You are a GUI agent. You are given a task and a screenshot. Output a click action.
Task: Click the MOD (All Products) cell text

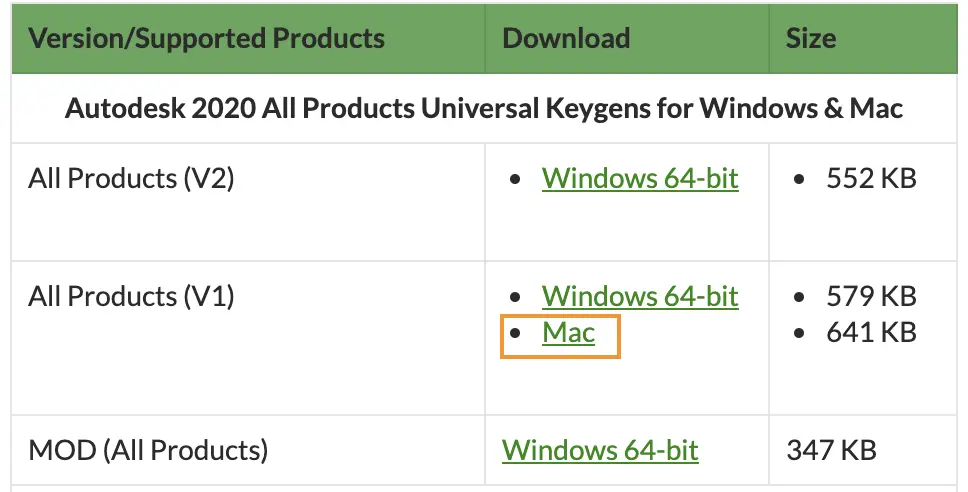pos(148,451)
